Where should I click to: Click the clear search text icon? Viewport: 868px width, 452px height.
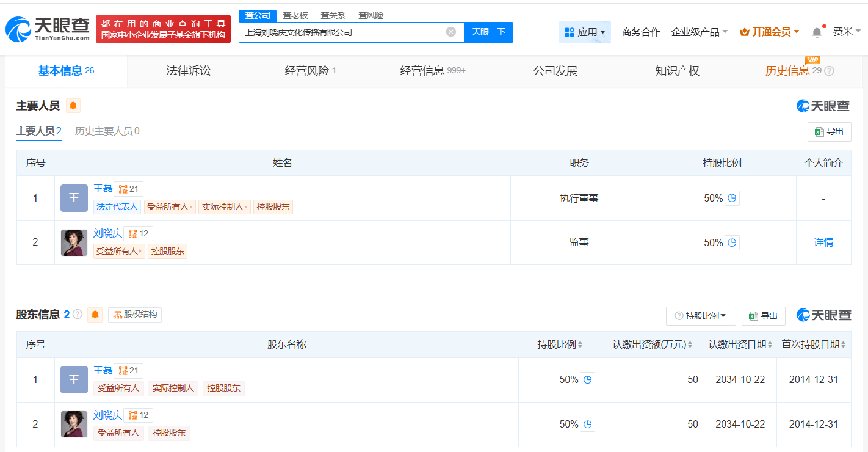pyautogui.click(x=450, y=32)
